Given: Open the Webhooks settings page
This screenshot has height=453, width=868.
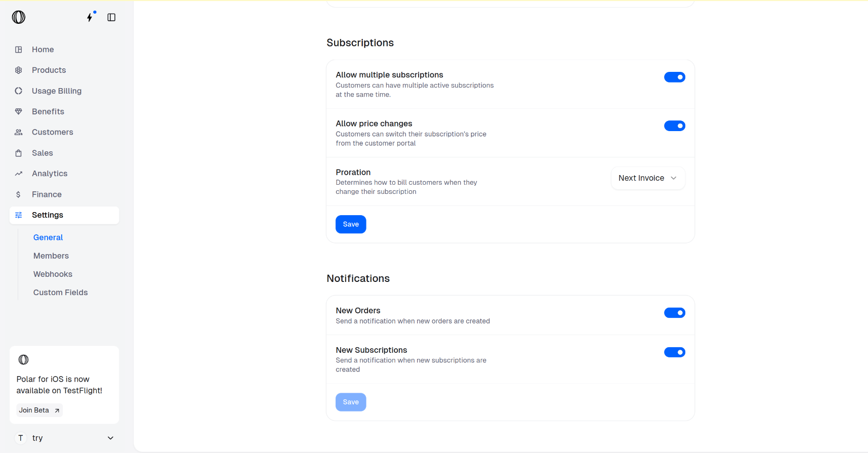Looking at the screenshot, I should point(53,274).
